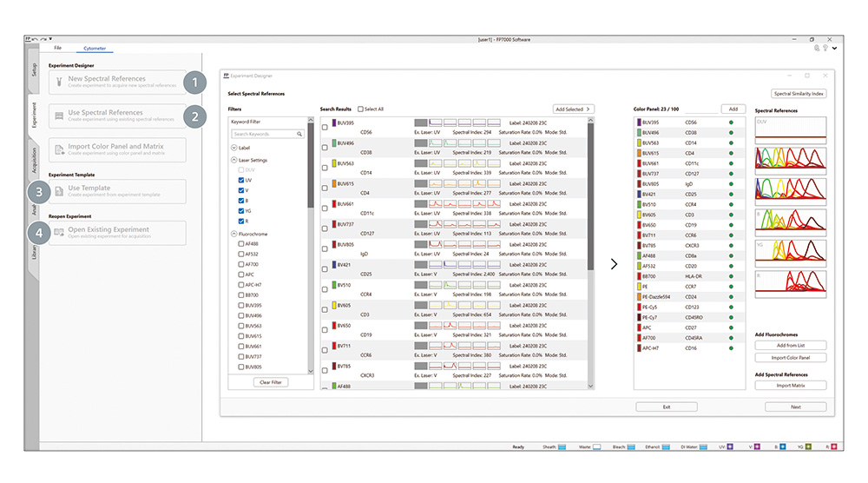868x483 pixels.
Task: Uncheck the YG laser setting checkbox
Action: (240, 209)
